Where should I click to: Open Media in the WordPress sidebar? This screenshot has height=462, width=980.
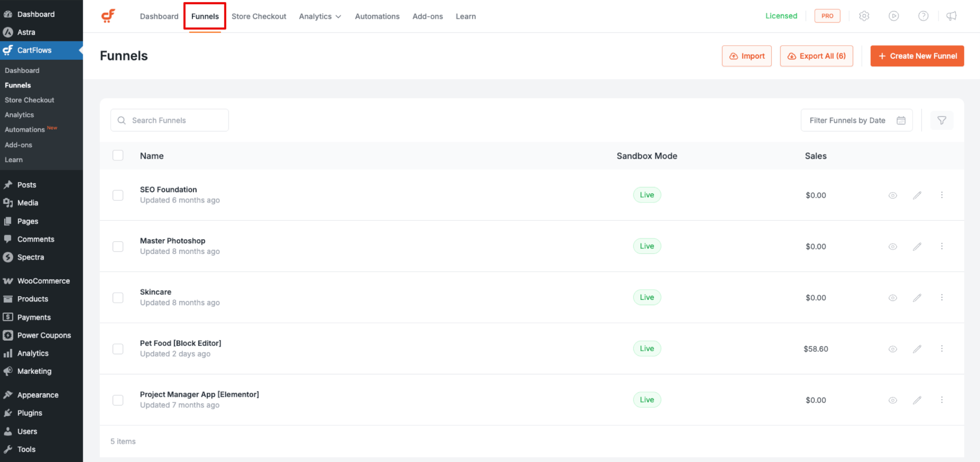click(x=41, y=203)
